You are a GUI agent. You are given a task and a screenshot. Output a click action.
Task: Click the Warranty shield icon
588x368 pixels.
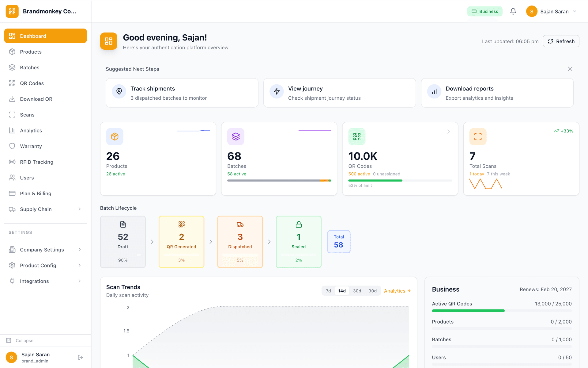(12, 146)
